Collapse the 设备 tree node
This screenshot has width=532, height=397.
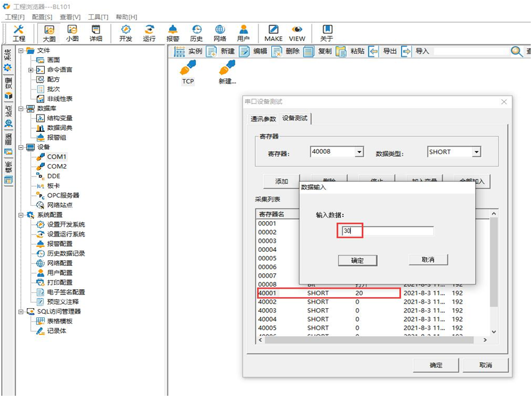point(21,148)
